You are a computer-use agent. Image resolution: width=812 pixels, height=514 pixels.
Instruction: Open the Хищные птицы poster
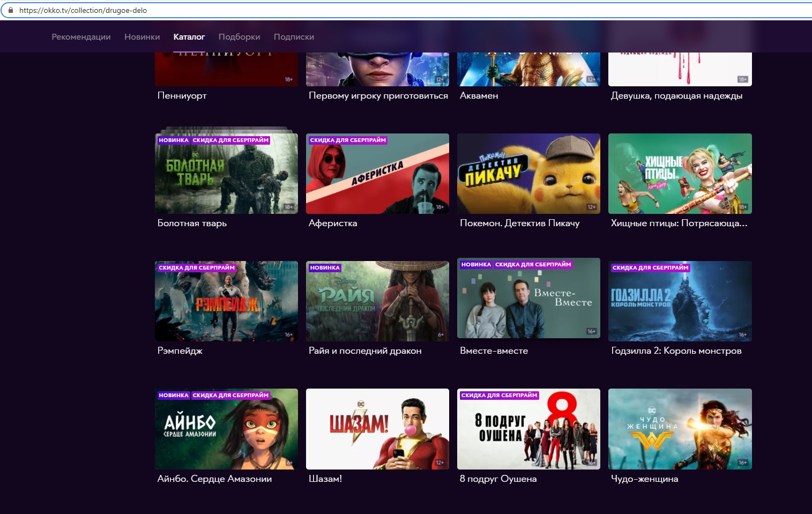[680, 174]
